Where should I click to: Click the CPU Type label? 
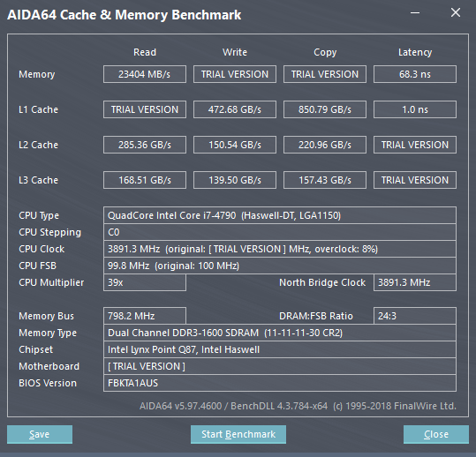[39, 215]
